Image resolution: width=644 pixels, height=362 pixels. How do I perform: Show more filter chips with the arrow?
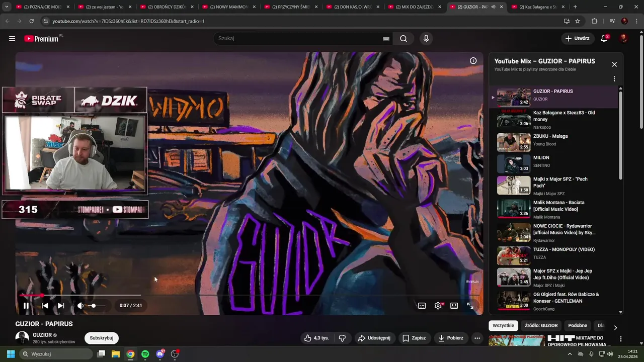point(615,327)
